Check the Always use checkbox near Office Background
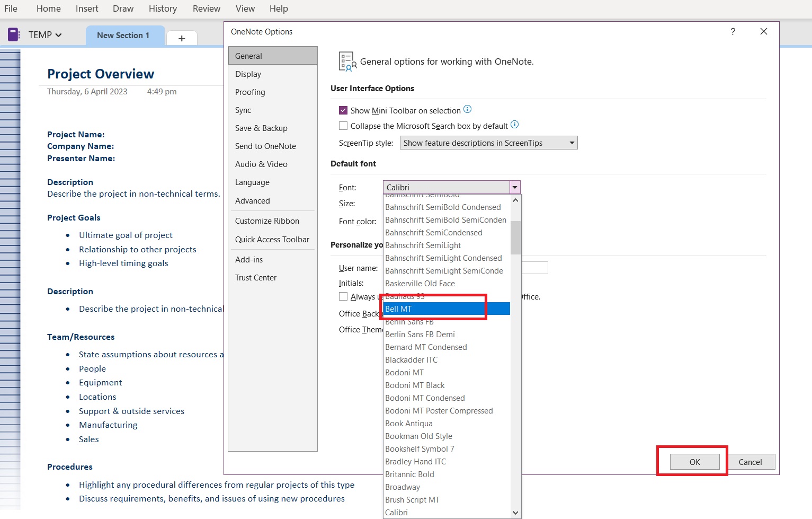 coord(343,296)
